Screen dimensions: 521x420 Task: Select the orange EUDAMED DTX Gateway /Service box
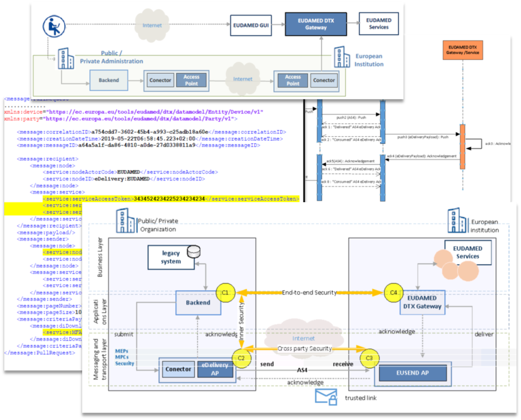click(463, 50)
